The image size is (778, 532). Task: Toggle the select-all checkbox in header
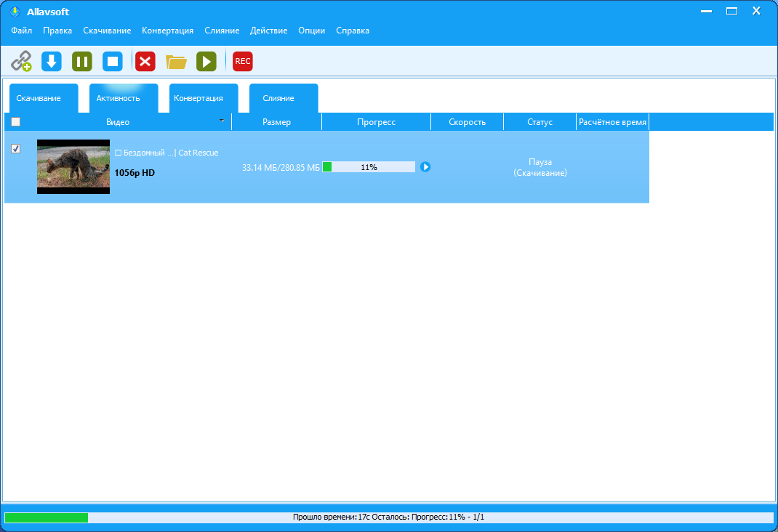16,122
